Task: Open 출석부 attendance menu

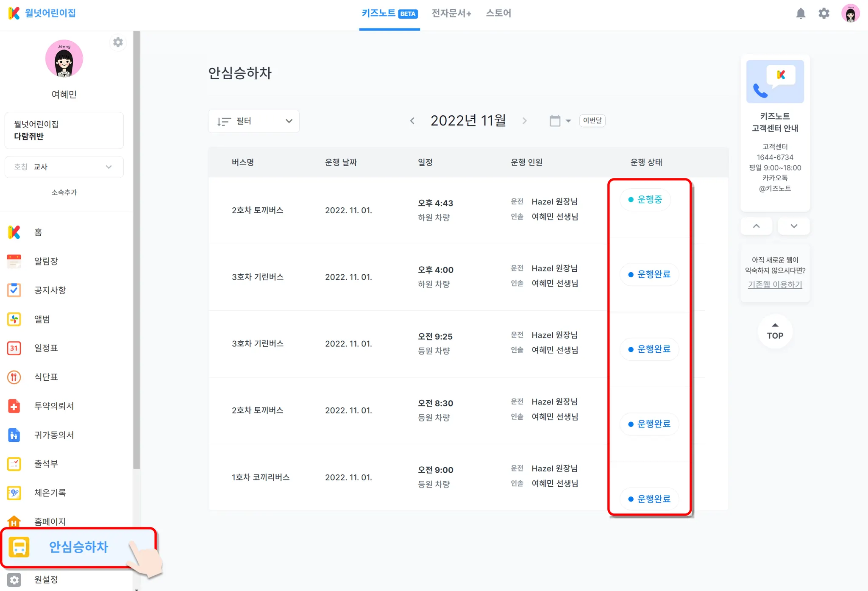Action: pyautogui.click(x=46, y=464)
